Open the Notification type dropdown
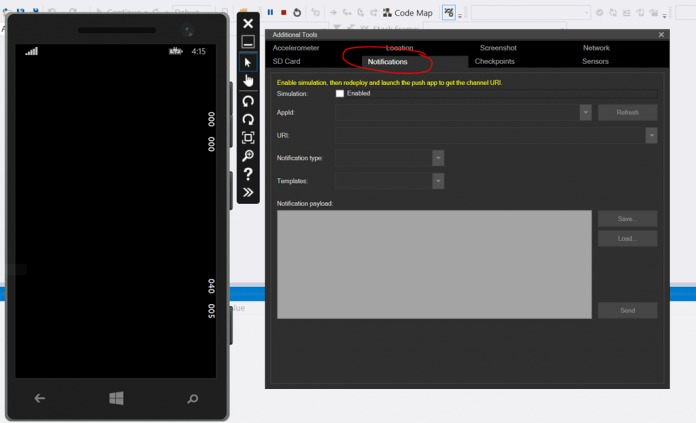Screen dimensions: 696x423 [438, 158]
